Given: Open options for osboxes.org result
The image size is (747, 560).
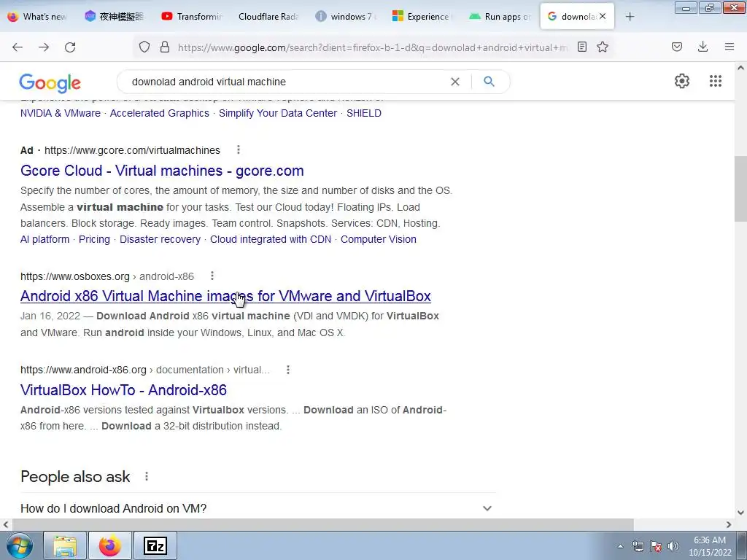Looking at the screenshot, I should coord(212,276).
